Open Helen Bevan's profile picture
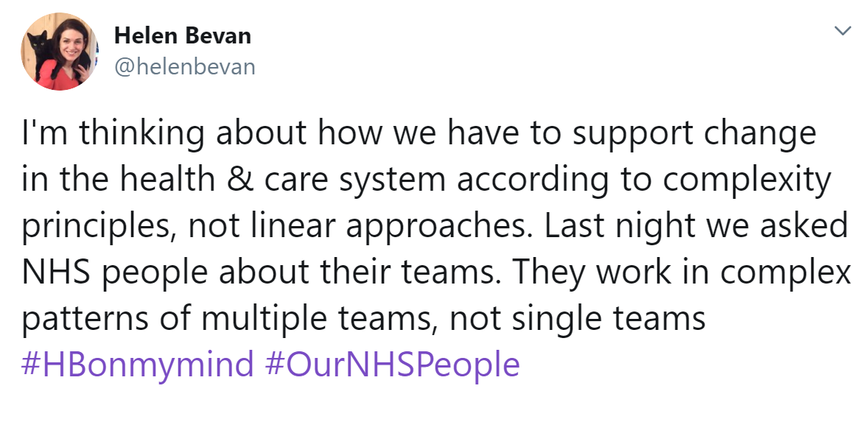The width and height of the screenshot is (868, 422). [x=59, y=52]
